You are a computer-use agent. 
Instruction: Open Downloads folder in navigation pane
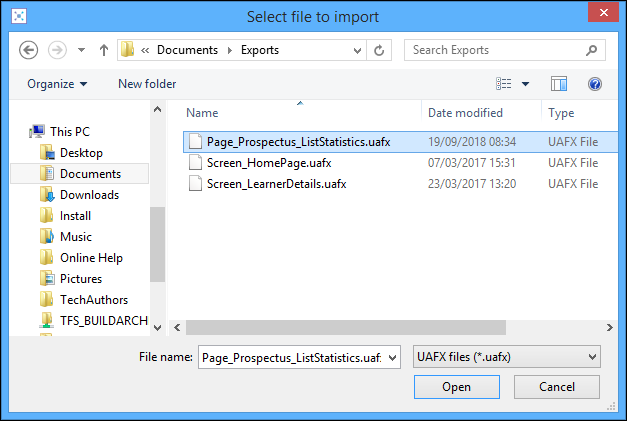coord(90,195)
